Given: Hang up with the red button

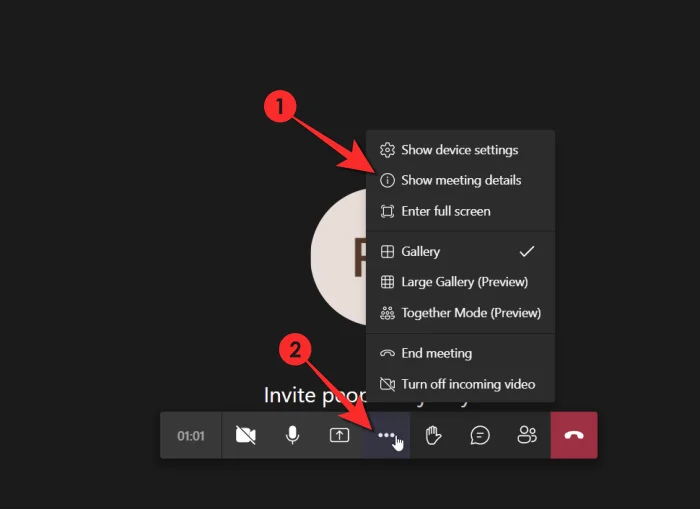Looking at the screenshot, I should [x=574, y=435].
